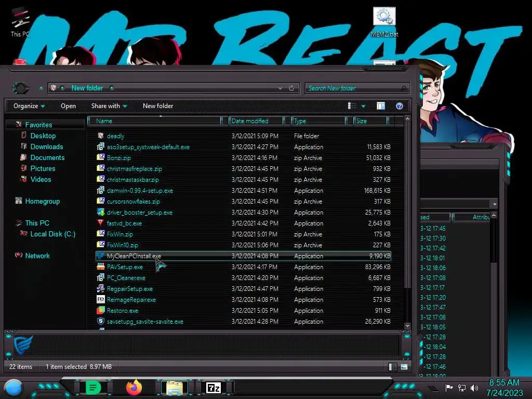
Task: Click the back navigation button in Explorer
Action: [21, 88]
